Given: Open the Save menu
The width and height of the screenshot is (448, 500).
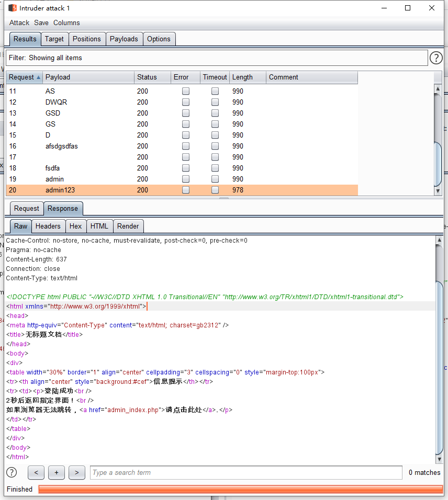Looking at the screenshot, I should tap(41, 22).
